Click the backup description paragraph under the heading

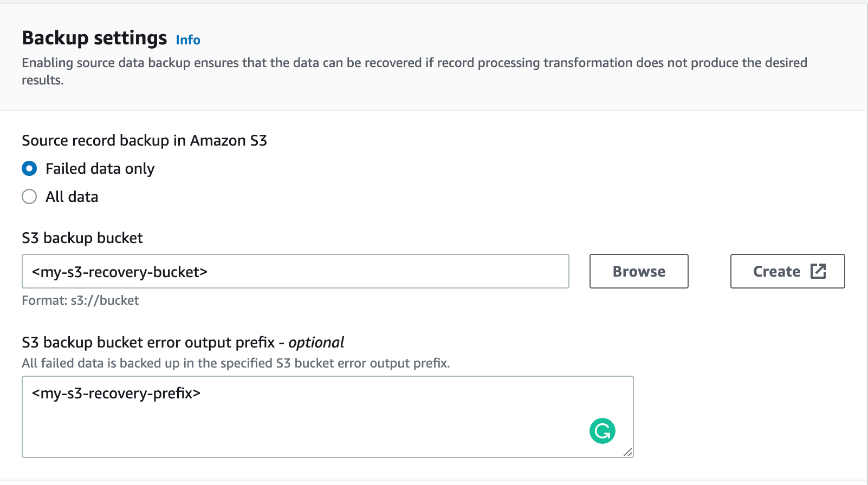[x=414, y=71]
